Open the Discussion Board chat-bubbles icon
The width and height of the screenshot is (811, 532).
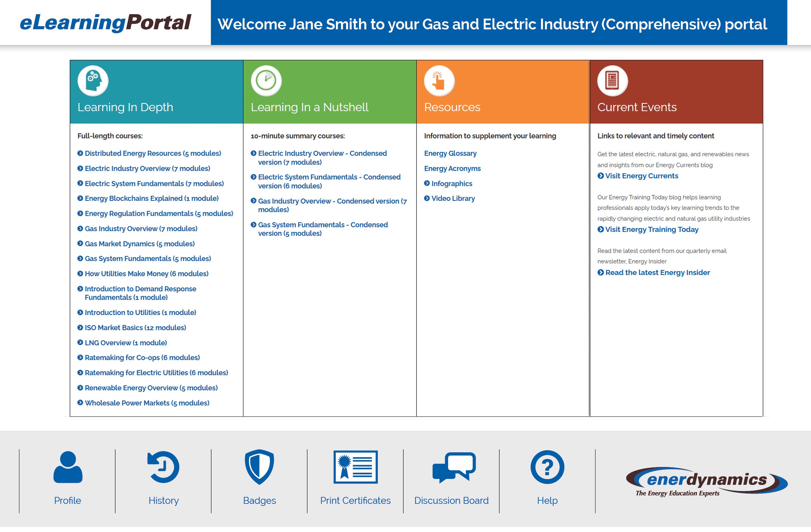tap(454, 467)
